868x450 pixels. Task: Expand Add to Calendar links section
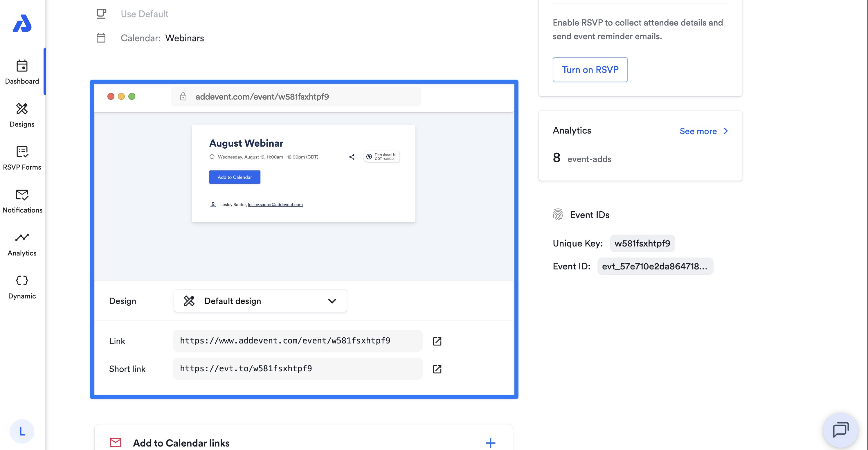[x=491, y=442]
